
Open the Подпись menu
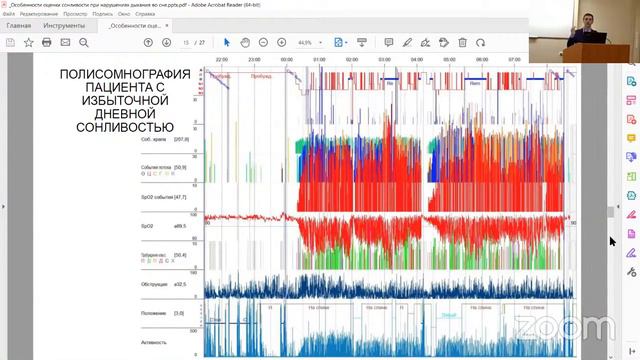102,14
